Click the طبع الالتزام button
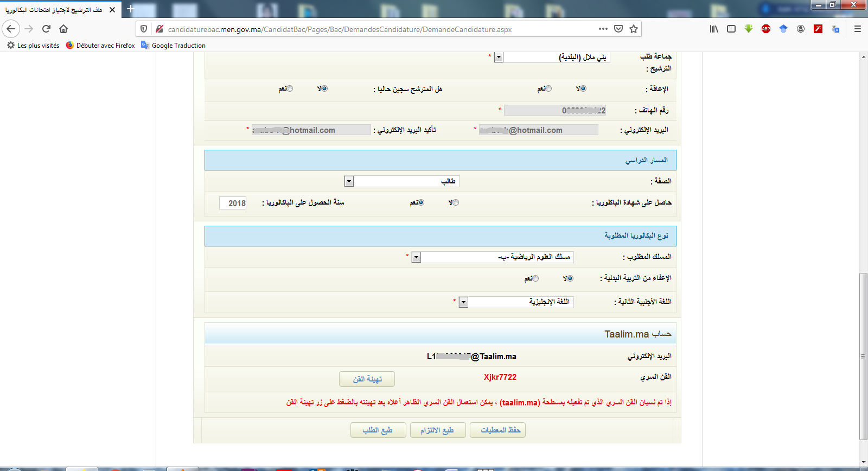This screenshot has height=471, width=868. coord(438,430)
